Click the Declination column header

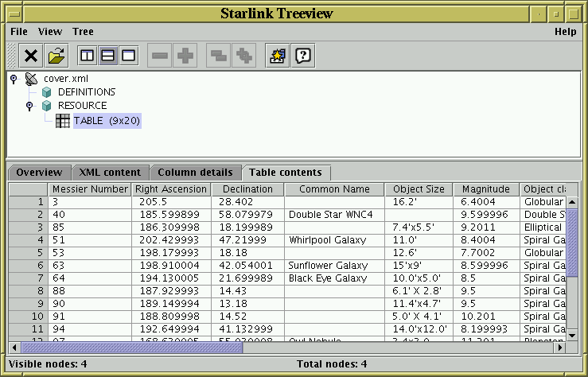pos(247,189)
